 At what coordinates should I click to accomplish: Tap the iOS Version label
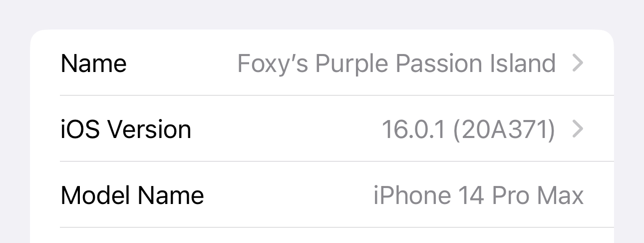pyautogui.click(x=126, y=129)
